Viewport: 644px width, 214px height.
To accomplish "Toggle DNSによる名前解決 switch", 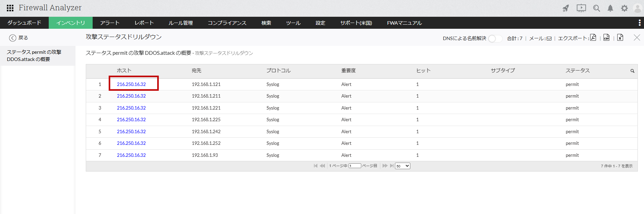I will (495, 38).
